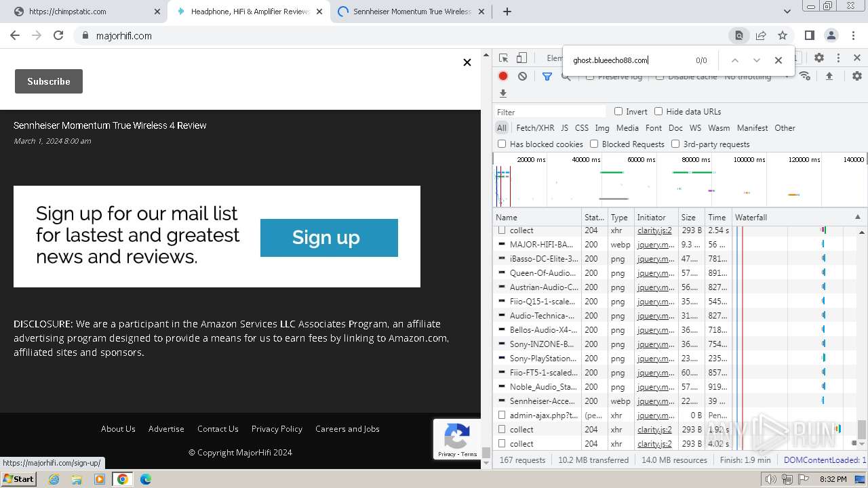
Task: Toggle the device toolbar icon
Action: [x=521, y=58]
